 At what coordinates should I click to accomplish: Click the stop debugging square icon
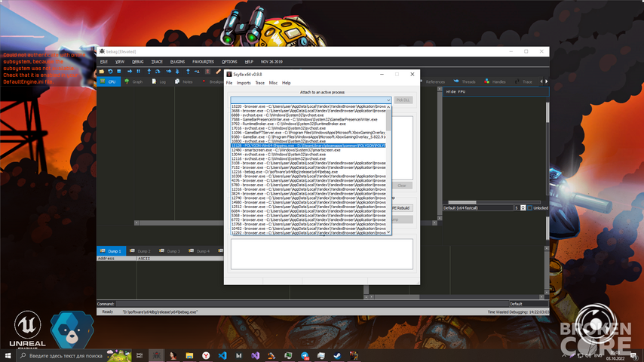point(118,72)
